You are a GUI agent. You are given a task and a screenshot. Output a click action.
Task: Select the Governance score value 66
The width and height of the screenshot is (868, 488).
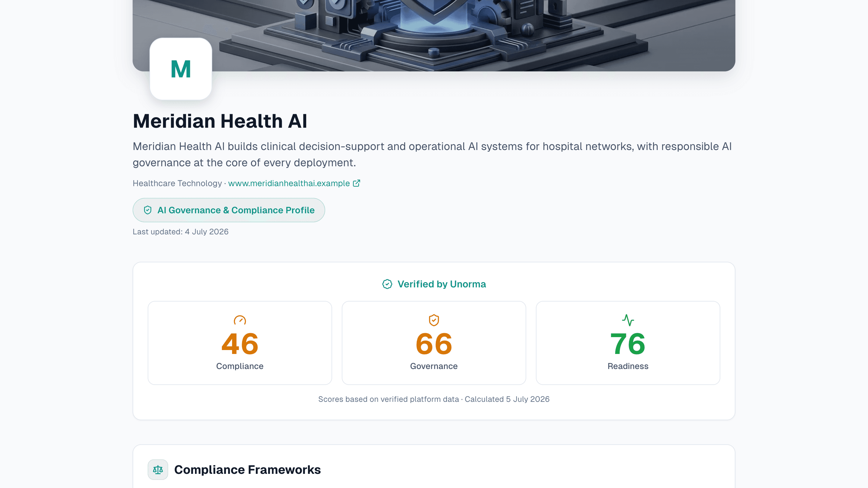click(434, 344)
